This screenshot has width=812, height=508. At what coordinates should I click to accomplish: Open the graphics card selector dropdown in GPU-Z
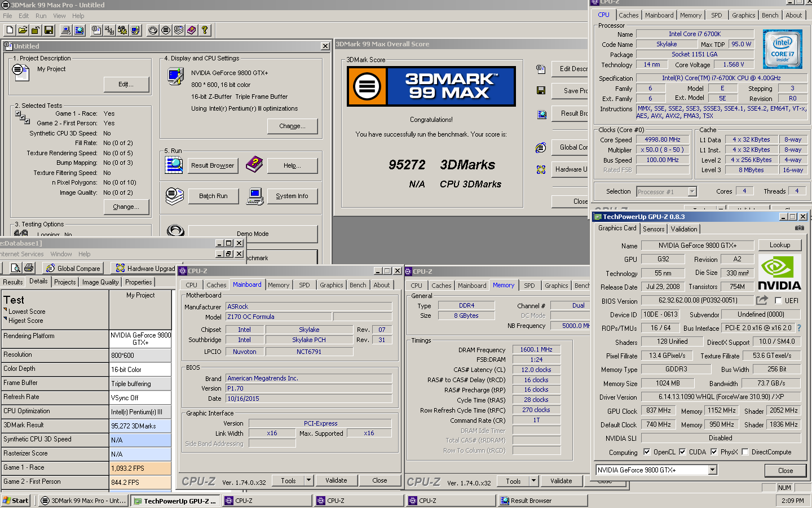[x=713, y=470]
